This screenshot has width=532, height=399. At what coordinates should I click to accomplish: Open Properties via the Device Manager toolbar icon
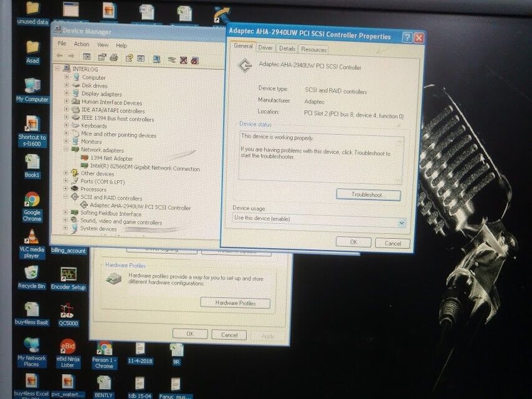(x=102, y=57)
